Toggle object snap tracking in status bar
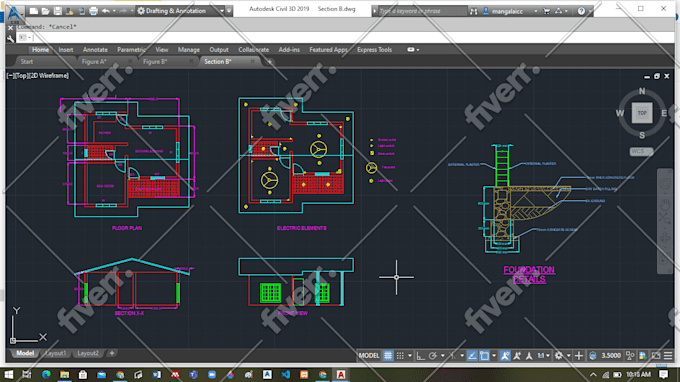This screenshot has width=680, height=382. pos(472,356)
